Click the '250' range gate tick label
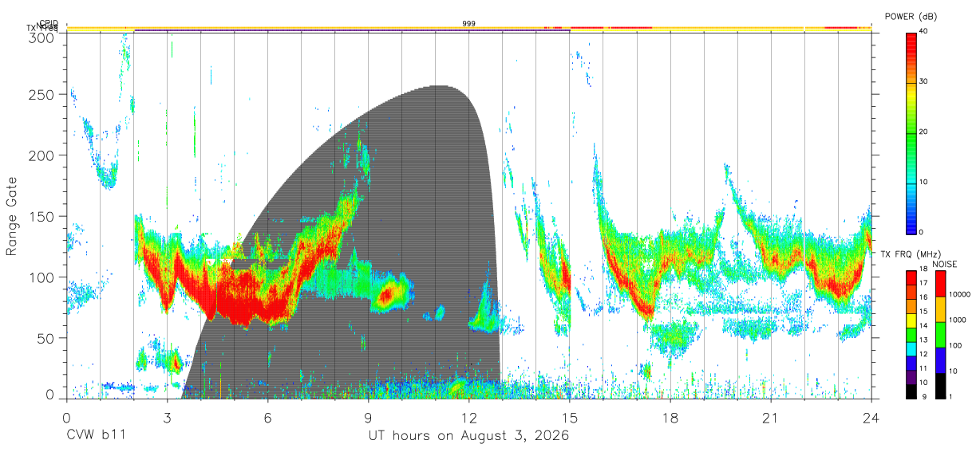This screenshot has width=980, height=452. [41, 95]
